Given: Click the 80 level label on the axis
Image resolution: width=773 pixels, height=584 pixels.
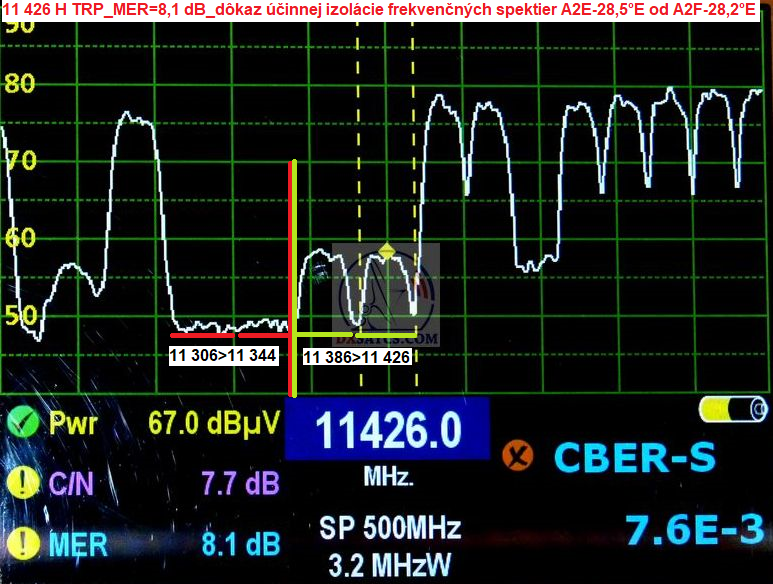Looking at the screenshot, I should tap(20, 84).
